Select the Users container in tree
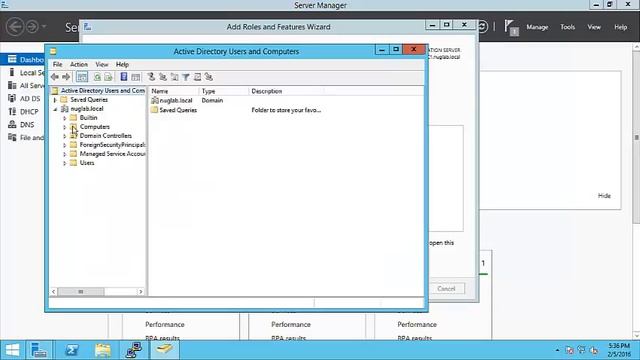 point(87,163)
